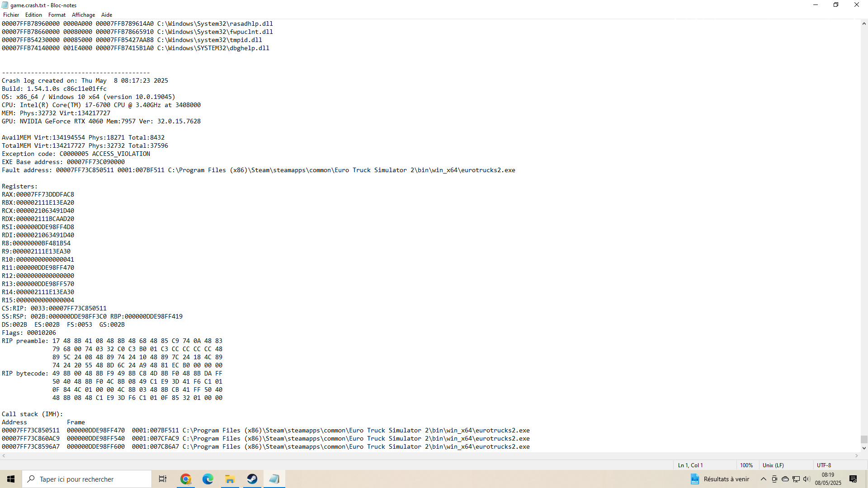
Task: Open the Edition menu
Action: 33,15
